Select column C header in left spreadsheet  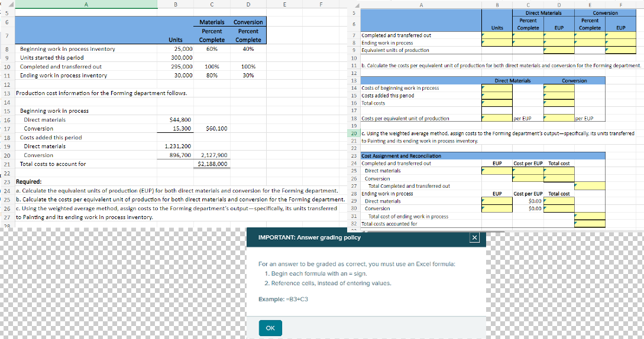coord(212,5)
